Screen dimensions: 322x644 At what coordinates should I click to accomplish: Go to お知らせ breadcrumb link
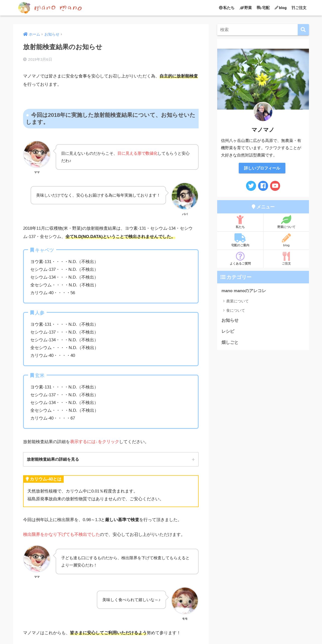click(x=52, y=34)
